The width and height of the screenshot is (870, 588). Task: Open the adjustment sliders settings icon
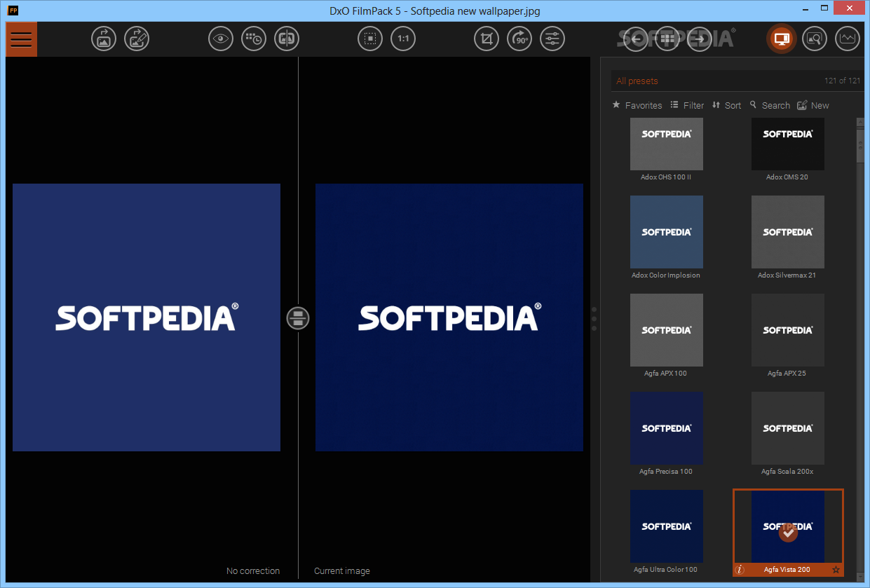coord(553,39)
